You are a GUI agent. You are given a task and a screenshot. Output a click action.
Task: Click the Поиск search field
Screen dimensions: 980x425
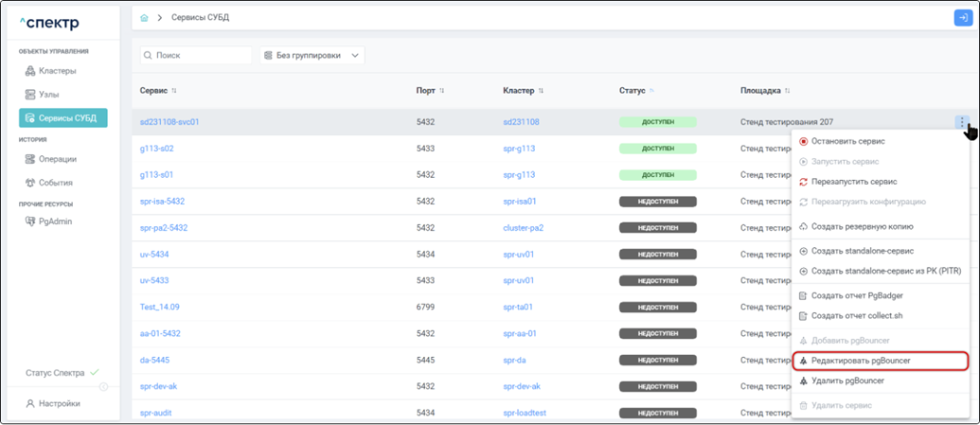click(197, 56)
